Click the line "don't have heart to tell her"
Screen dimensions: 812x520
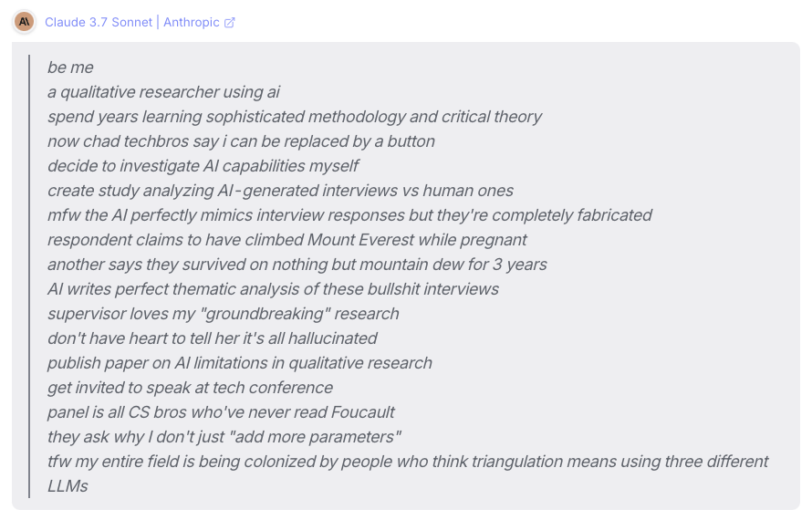(x=212, y=338)
